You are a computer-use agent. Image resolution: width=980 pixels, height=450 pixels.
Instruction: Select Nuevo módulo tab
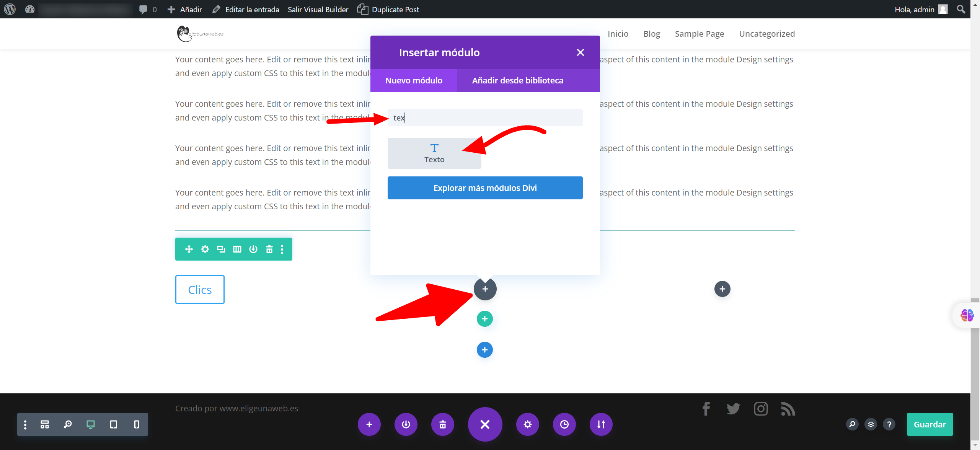pos(414,80)
